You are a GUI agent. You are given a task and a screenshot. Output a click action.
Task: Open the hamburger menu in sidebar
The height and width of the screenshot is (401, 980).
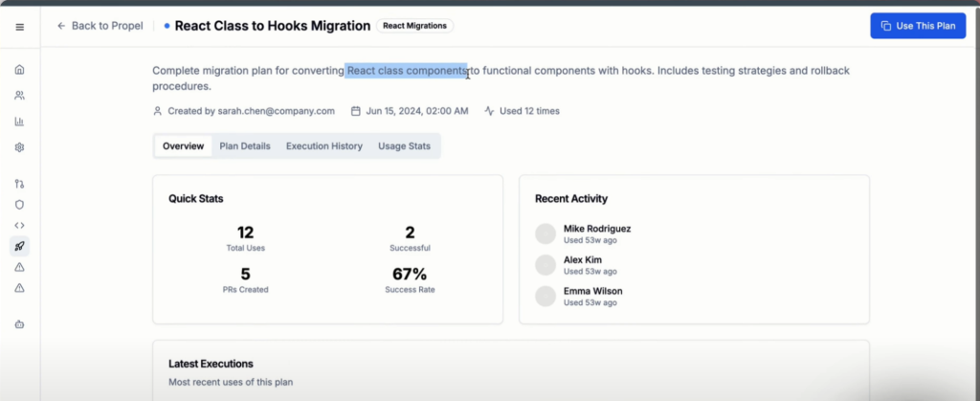(x=19, y=26)
